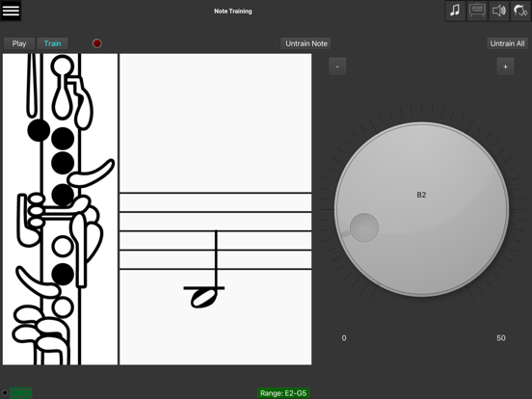Click the clarinet fingering chart
This screenshot has height=399, width=532.
coord(61,209)
